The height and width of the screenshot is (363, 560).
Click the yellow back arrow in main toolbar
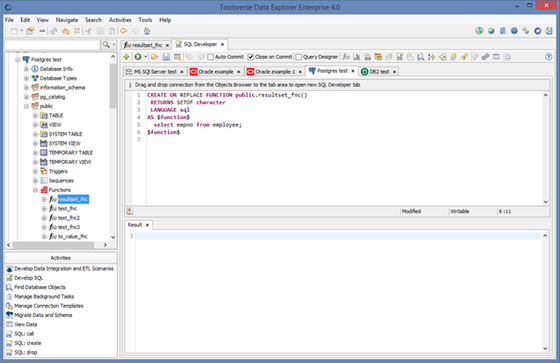124,31
